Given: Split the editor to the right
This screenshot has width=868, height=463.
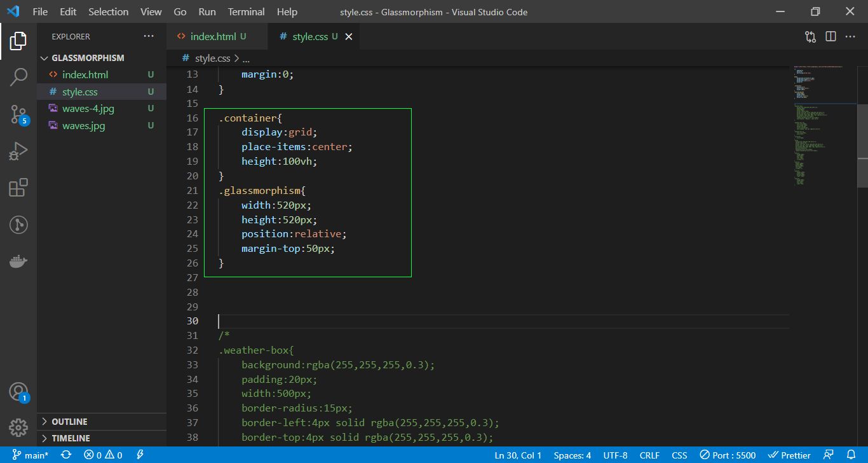Looking at the screenshot, I should click(x=831, y=36).
